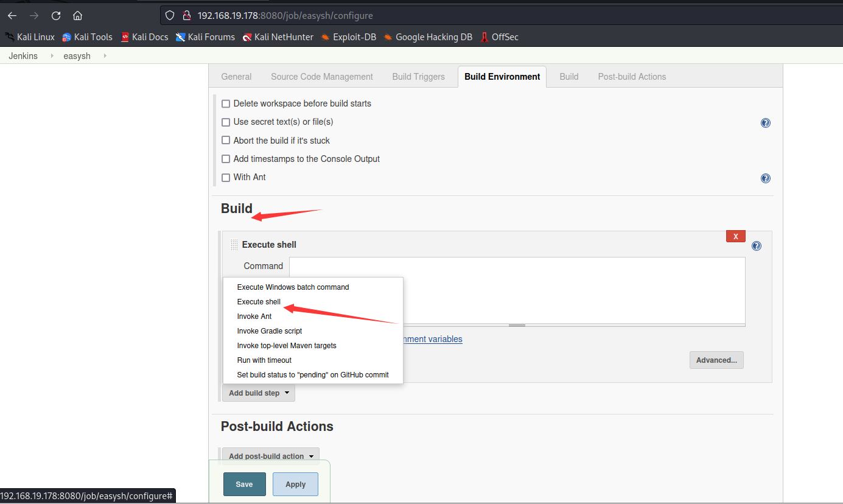The width and height of the screenshot is (843, 504).
Task: Open the Kali Linux bookmark
Action: click(30, 37)
